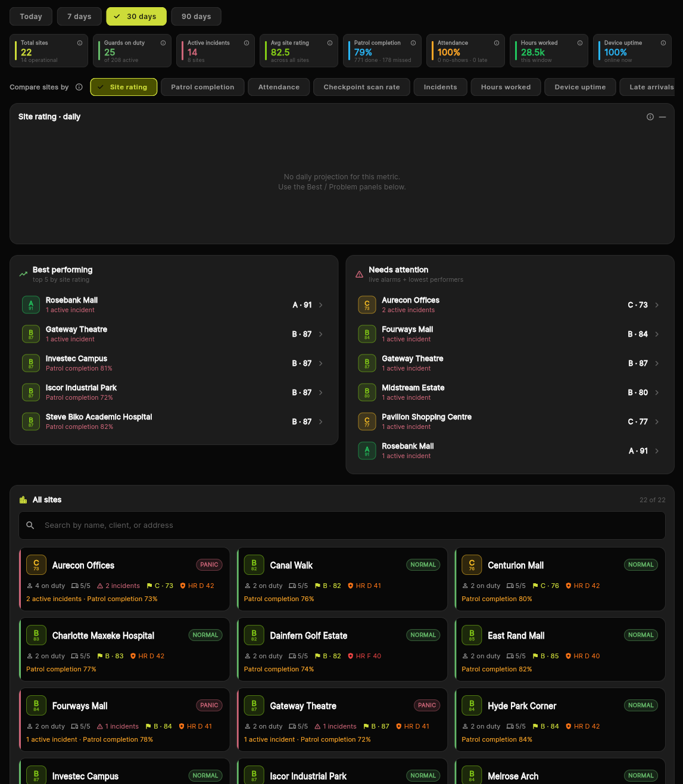Click Patrol completion KPI card
683x784 pixels.
382,51
